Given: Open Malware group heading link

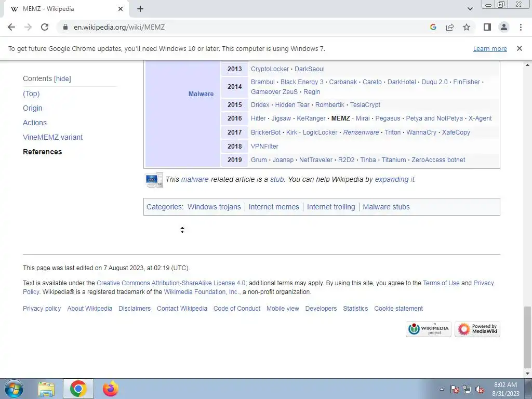Looking at the screenshot, I should pyautogui.click(x=201, y=94).
